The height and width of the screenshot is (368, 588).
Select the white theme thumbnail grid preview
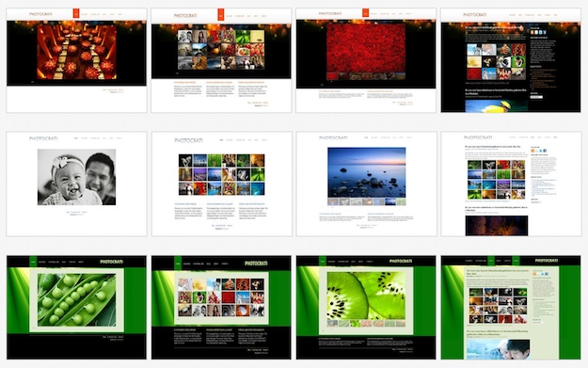[x=222, y=184]
